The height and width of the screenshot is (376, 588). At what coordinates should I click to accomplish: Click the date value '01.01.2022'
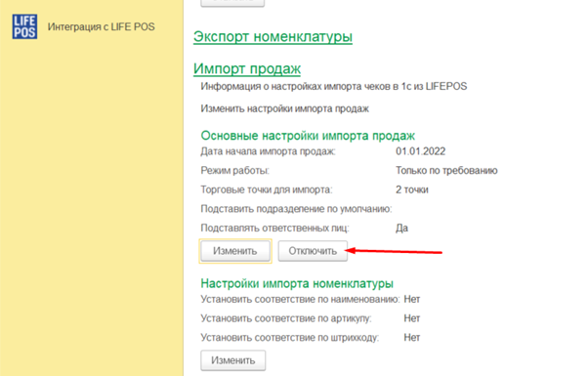[420, 151]
